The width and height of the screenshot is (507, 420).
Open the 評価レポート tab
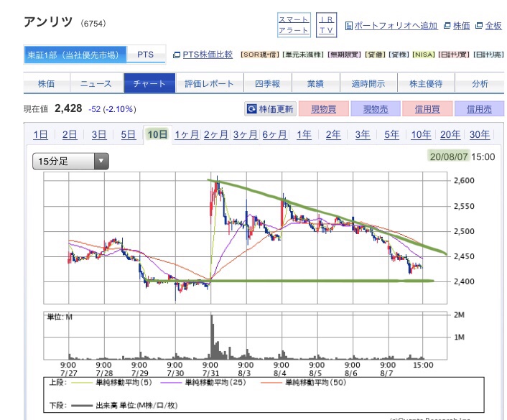[x=209, y=84]
